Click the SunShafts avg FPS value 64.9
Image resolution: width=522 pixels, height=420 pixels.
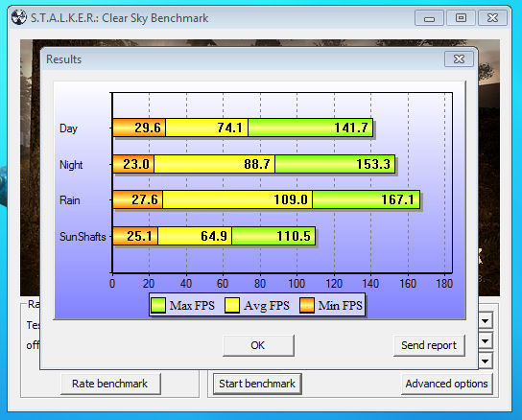click(214, 236)
